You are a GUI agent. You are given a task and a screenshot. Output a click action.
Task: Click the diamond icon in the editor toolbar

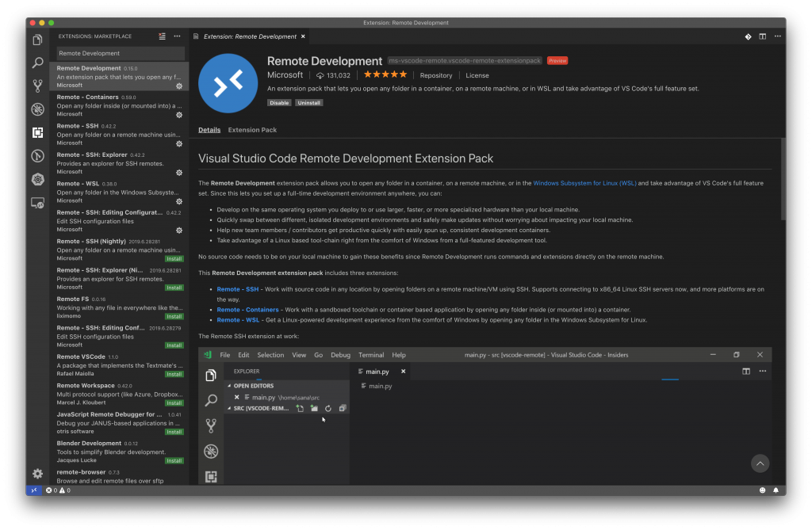[748, 36]
